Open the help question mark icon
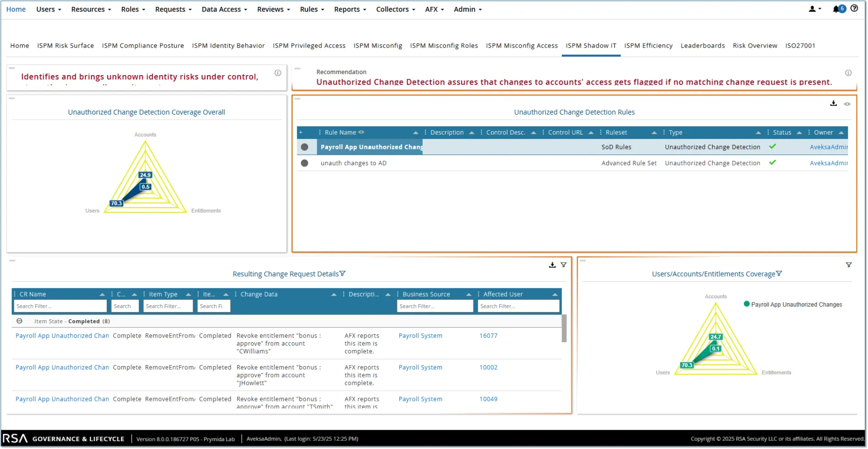Screen dimensions: 868x449 (x=854, y=8)
